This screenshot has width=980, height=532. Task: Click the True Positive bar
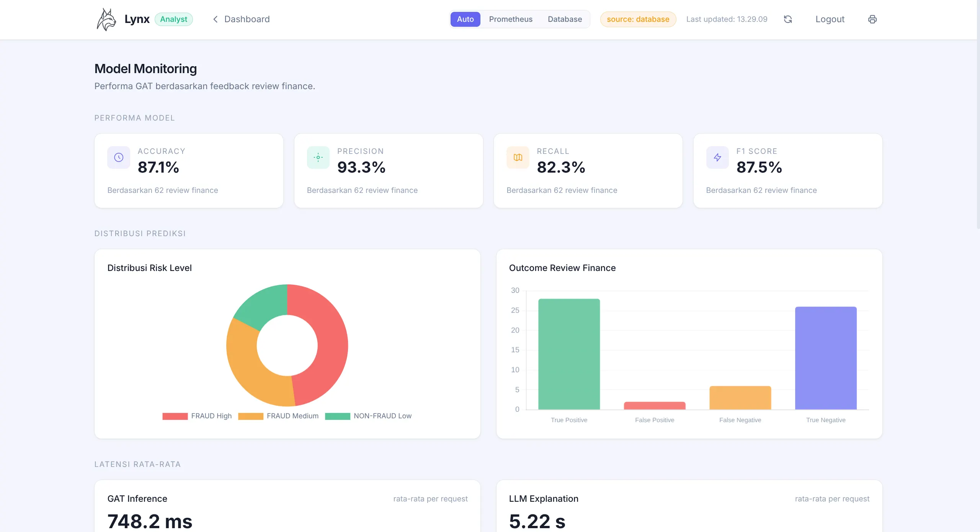click(569, 354)
